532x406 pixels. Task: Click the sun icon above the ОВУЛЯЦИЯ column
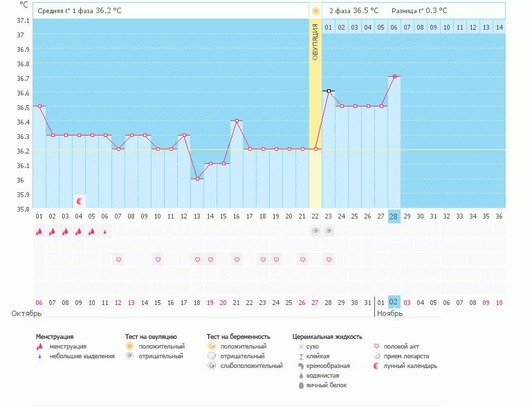point(315,11)
